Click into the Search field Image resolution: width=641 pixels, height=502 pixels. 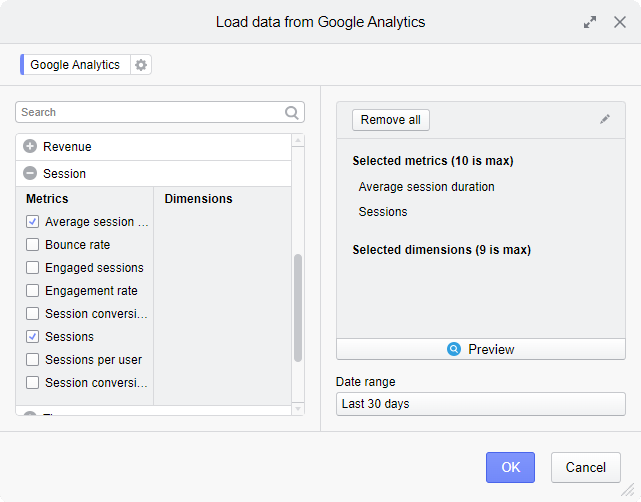[x=160, y=112]
